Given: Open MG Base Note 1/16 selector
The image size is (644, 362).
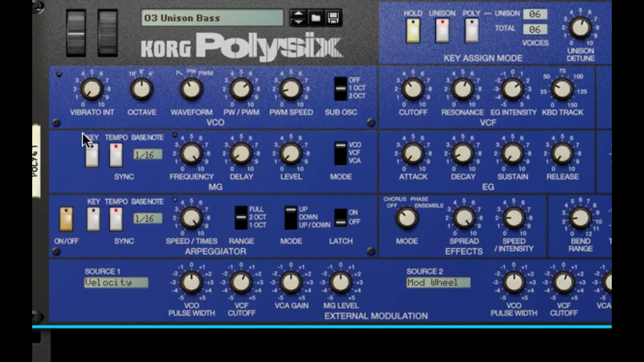Looking at the screenshot, I should [148, 154].
